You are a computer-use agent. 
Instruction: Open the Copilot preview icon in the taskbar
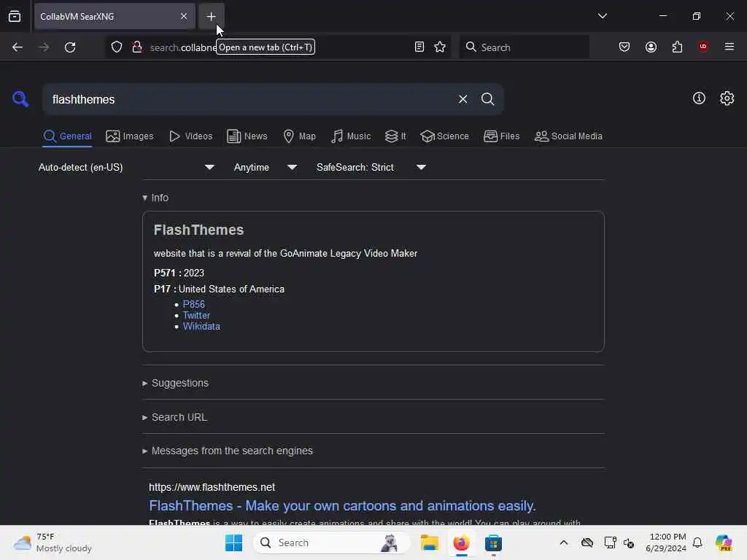pyautogui.click(x=723, y=542)
